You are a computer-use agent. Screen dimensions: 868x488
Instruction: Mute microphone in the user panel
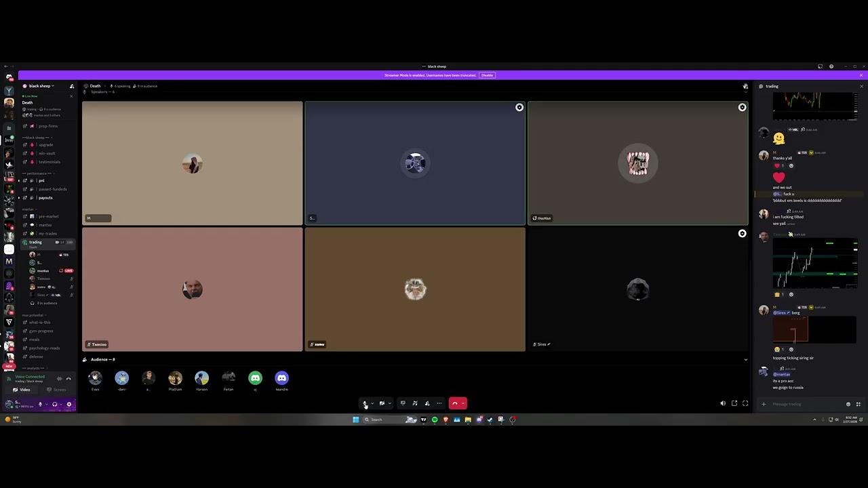click(x=40, y=405)
